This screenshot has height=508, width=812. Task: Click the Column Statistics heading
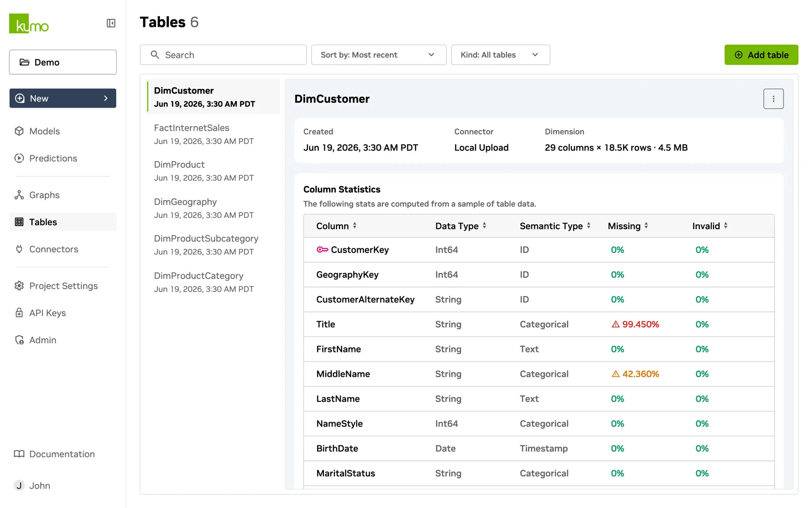[342, 189]
